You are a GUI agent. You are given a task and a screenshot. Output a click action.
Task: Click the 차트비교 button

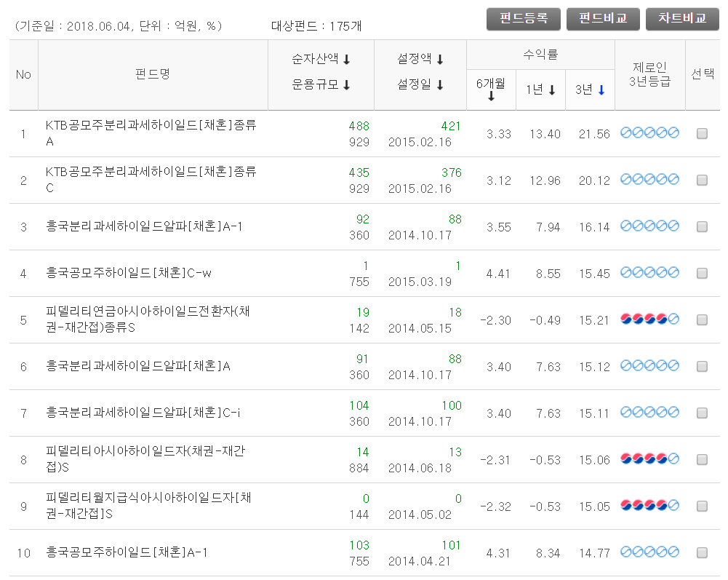[681, 19]
